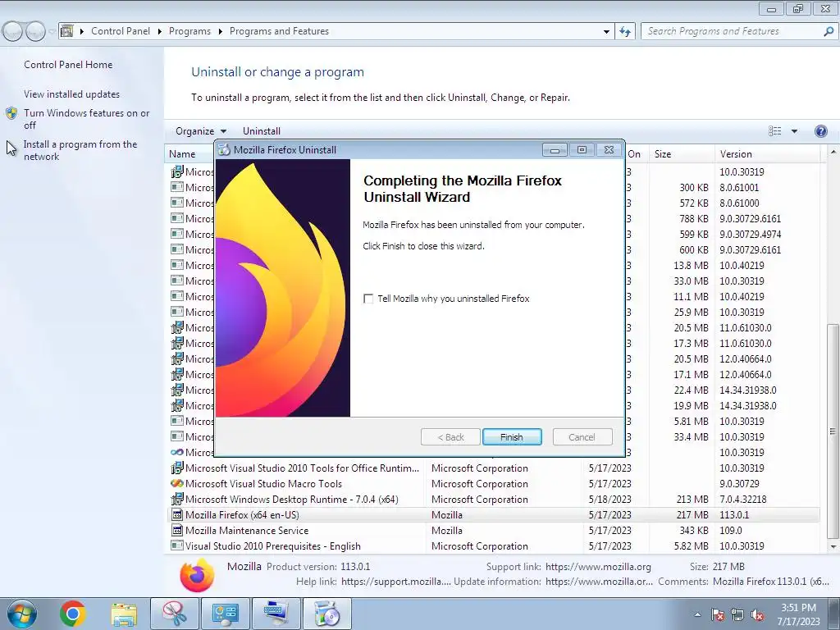Viewport: 840px width, 630px height.
Task: Expand the arrow after Programs breadcrumb
Action: pos(220,31)
